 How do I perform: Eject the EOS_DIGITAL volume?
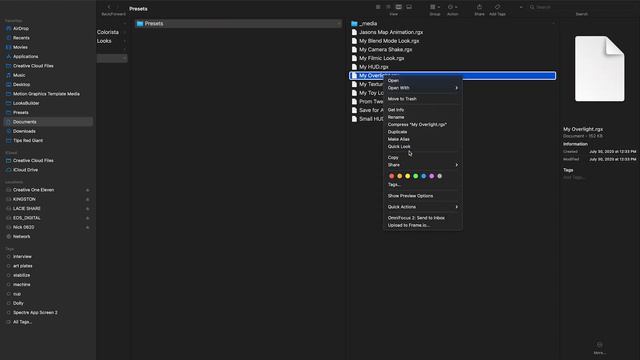tap(87, 218)
